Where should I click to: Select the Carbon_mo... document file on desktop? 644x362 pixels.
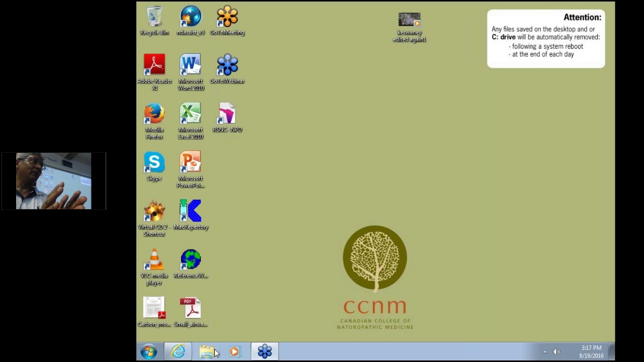click(x=154, y=312)
